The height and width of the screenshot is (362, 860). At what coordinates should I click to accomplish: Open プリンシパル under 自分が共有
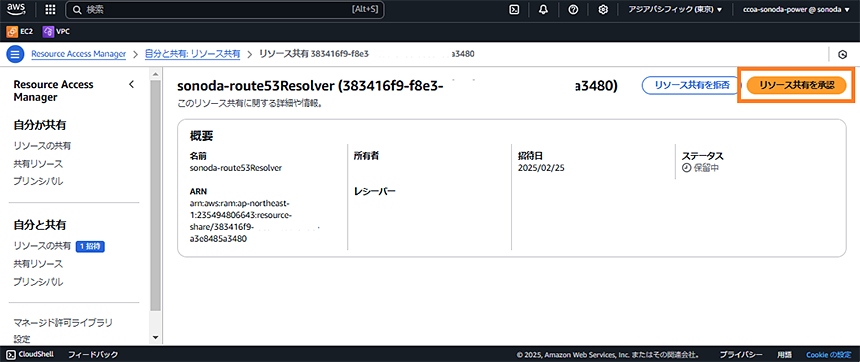click(x=38, y=181)
